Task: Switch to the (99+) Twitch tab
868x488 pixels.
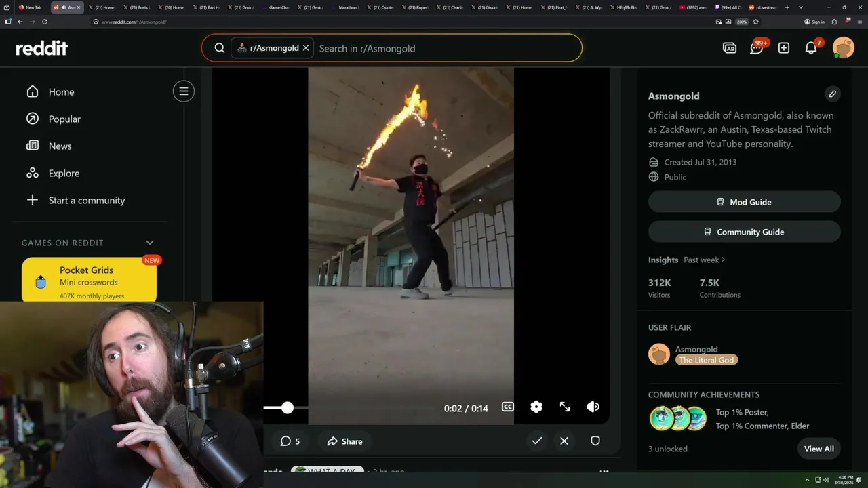Action: point(728,7)
